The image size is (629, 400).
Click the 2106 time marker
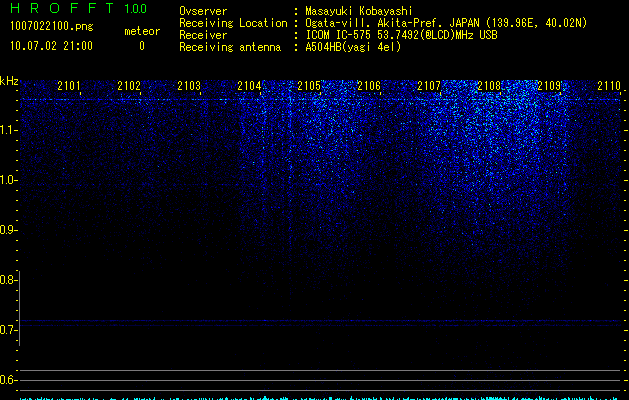pos(369,85)
